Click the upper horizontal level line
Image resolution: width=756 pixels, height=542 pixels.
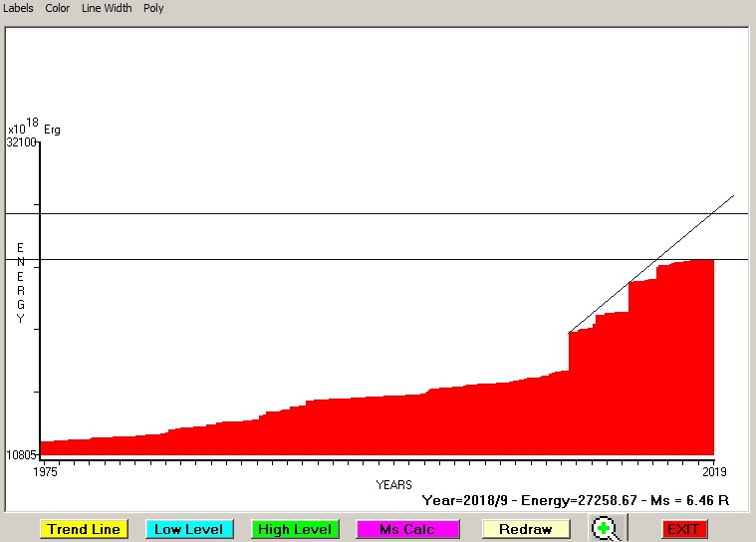(x=299, y=213)
